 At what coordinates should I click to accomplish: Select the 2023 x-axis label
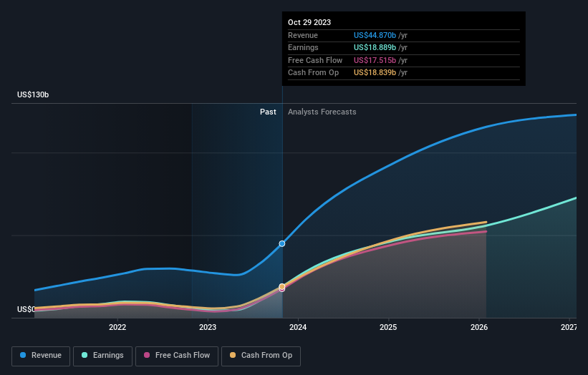(x=208, y=327)
